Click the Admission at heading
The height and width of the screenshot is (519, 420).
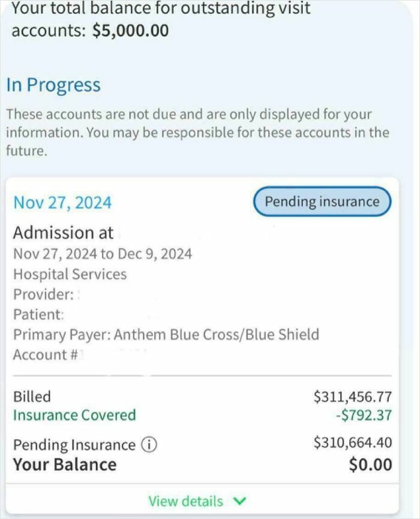click(64, 233)
